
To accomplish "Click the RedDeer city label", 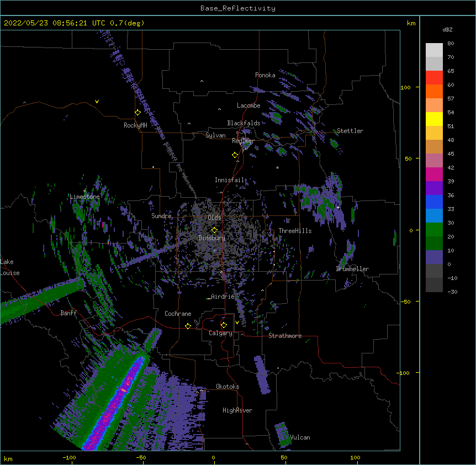I will pos(243,141).
